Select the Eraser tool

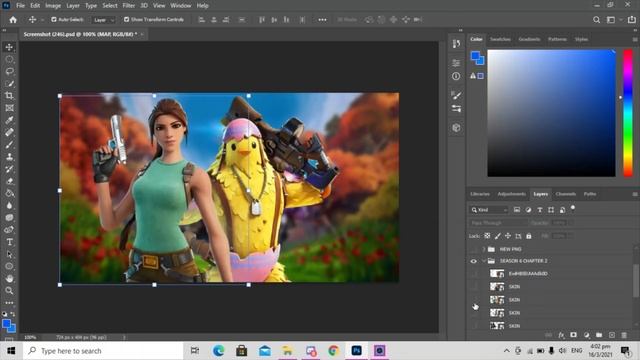click(x=9, y=181)
